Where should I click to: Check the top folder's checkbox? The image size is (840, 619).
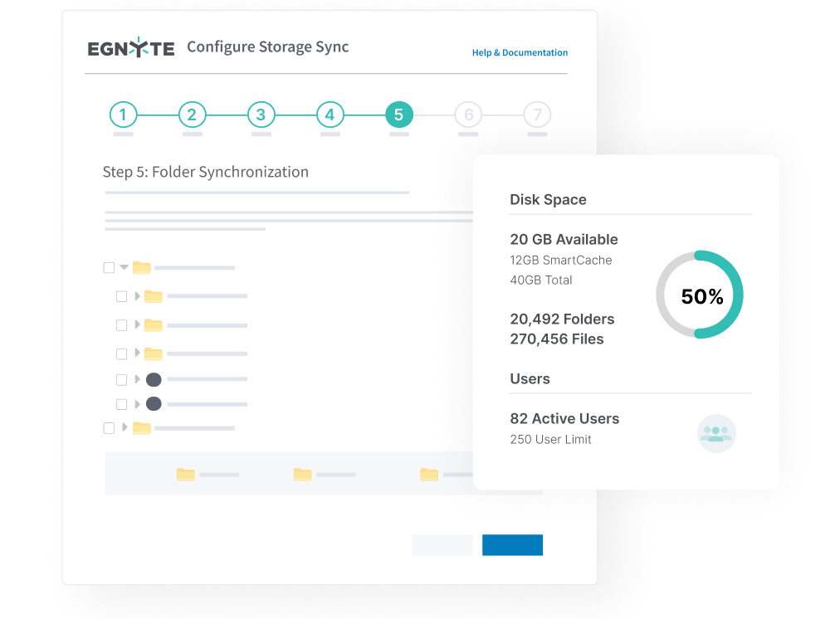pyautogui.click(x=109, y=267)
